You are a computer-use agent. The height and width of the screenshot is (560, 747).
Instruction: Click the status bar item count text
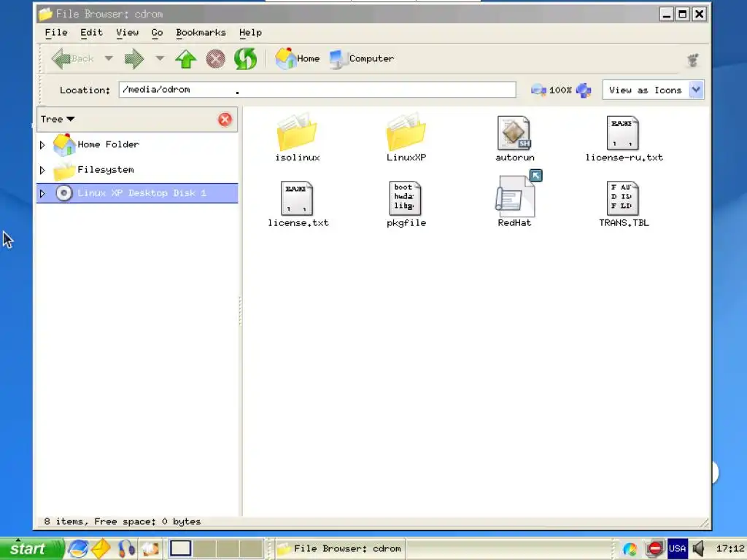tap(123, 521)
